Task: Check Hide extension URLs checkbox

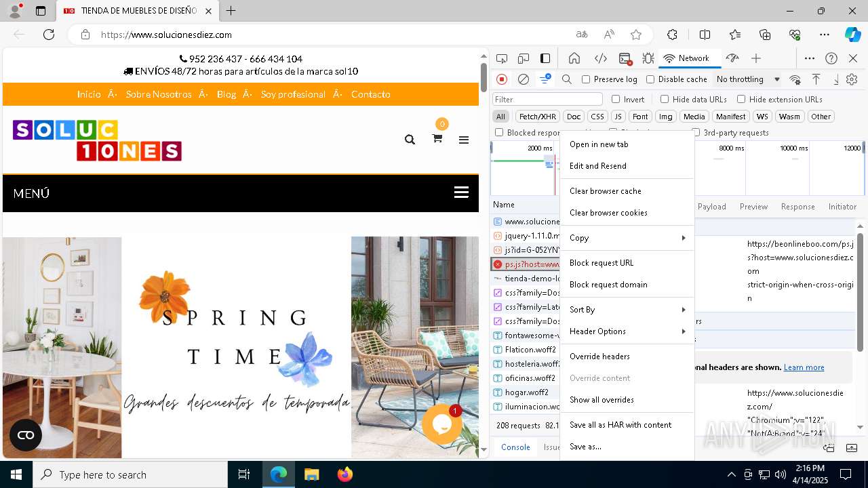Action: [x=741, y=99]
